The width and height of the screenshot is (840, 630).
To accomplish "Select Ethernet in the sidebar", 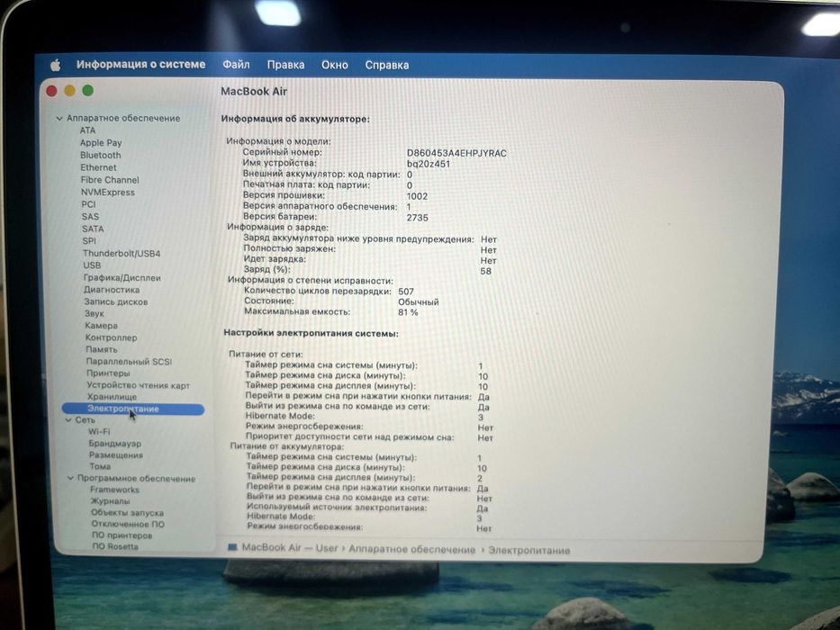I will tap(98, 167).
